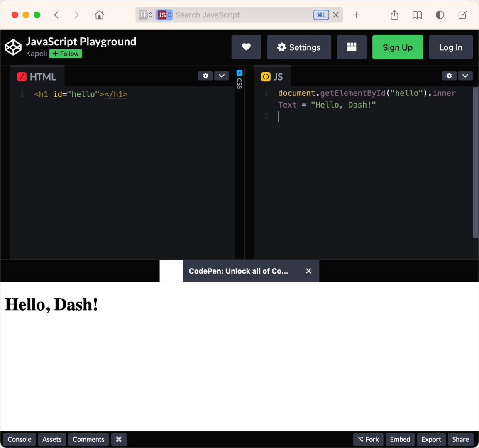Open the docset type selector with braces icon
This screenshot has height=448, width=479.
145,15
